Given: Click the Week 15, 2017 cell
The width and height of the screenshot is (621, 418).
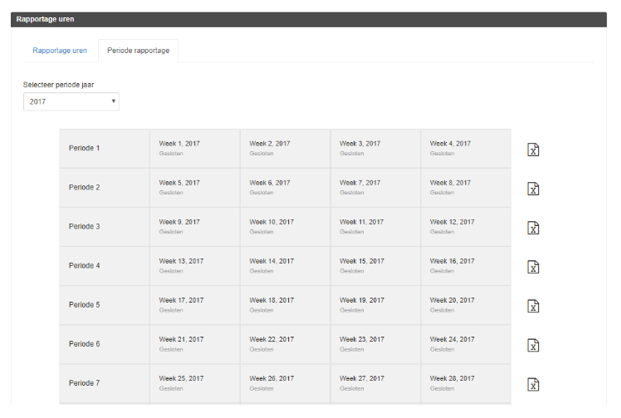Looking at the screenshot, I should (375, 266).
